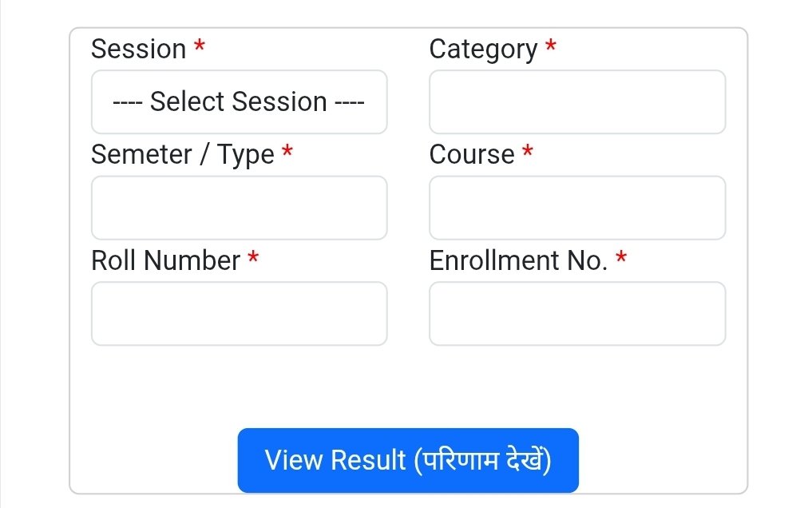The width and height of the screenshot is (812, 508).
Task: Click the Semeter / Type label text
Action: coord(183,155)
